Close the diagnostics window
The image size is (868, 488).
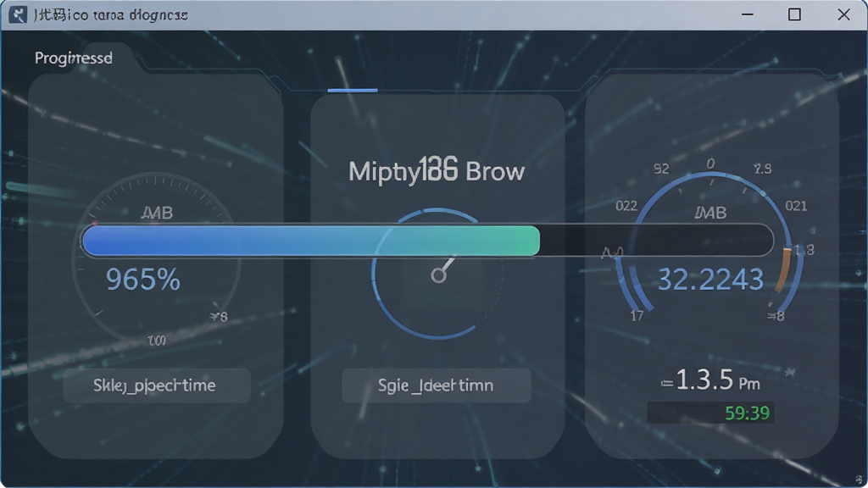click(843, 14)
